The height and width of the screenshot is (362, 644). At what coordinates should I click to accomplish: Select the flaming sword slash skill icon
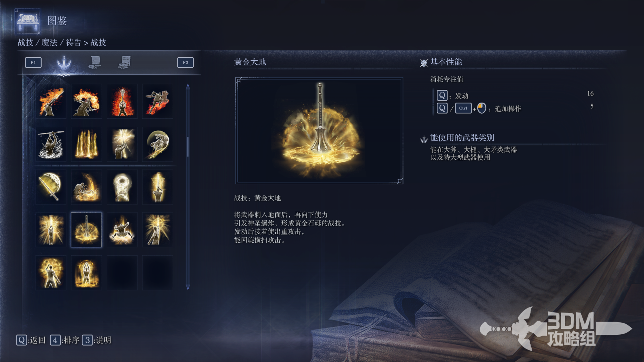tap(51, 101)
